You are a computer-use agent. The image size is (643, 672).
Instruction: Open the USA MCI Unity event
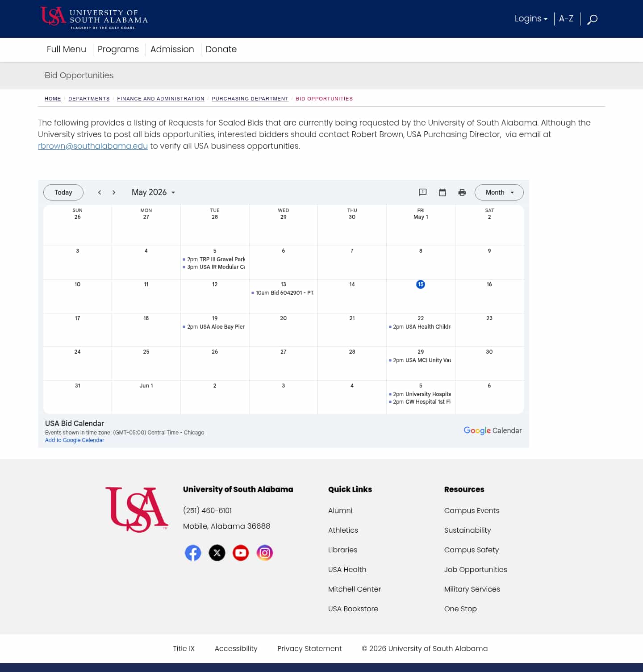[x=420, y=360]
